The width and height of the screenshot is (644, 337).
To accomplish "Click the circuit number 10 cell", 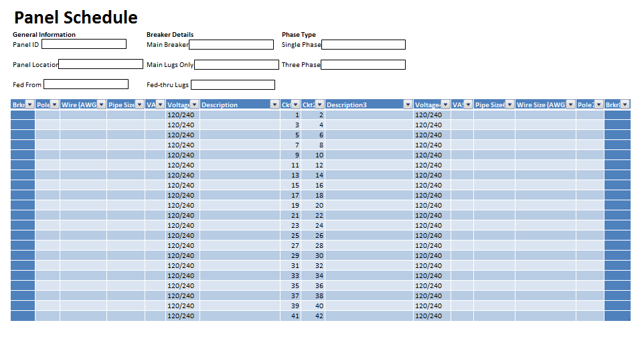I will [313, 155].
